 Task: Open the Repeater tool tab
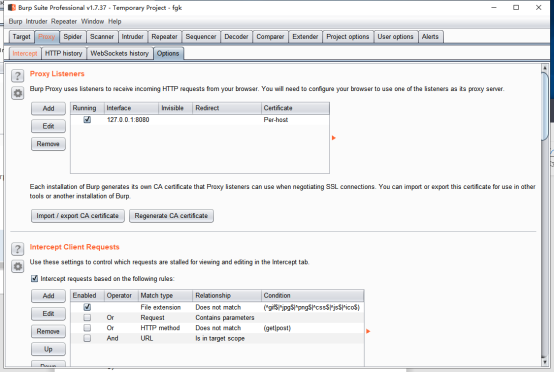164,37
